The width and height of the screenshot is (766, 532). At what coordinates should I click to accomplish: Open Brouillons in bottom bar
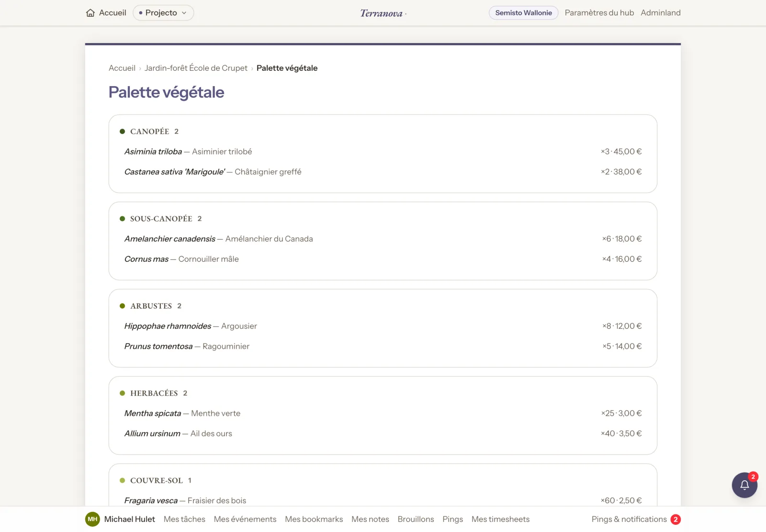[x=416, y=519]
